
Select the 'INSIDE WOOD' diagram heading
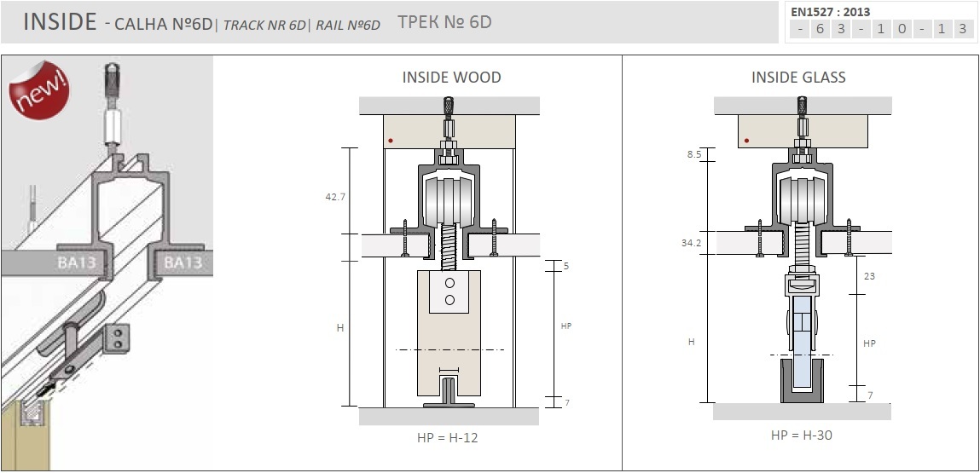tap(451, 78)
